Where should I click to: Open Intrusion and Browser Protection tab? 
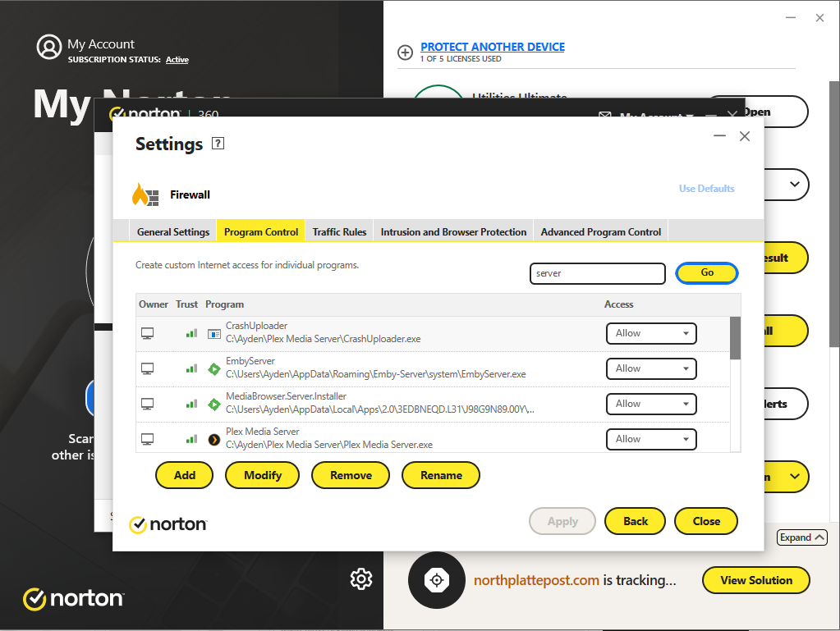(x=453, y=231)
